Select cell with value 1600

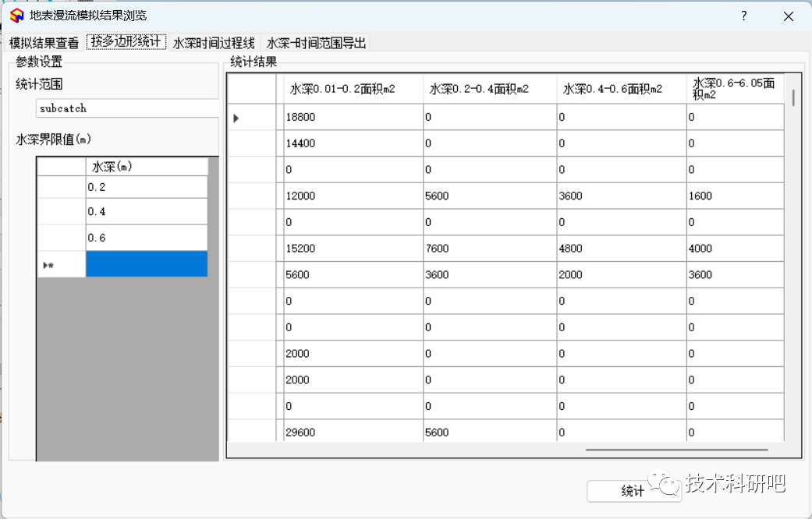click(x=736, y=196)
